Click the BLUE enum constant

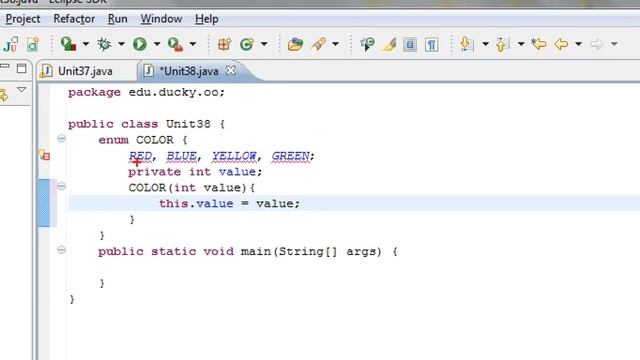tap(181, 156)
